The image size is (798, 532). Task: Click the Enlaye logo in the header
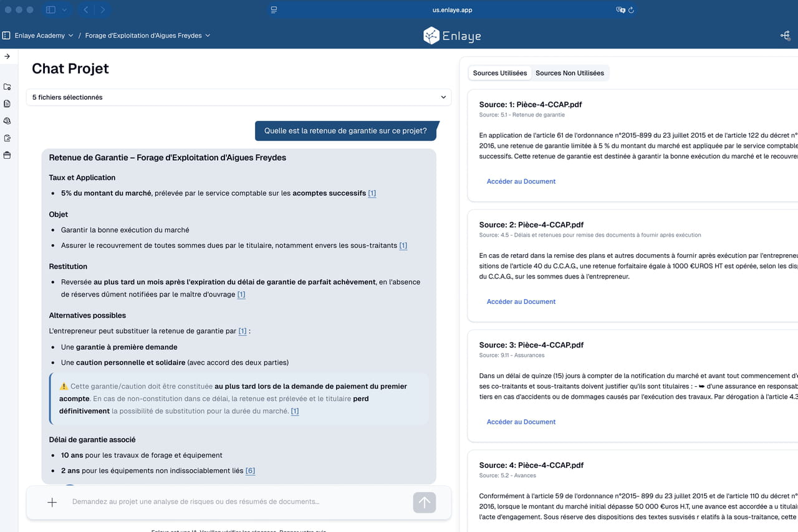tap(452, 36)
